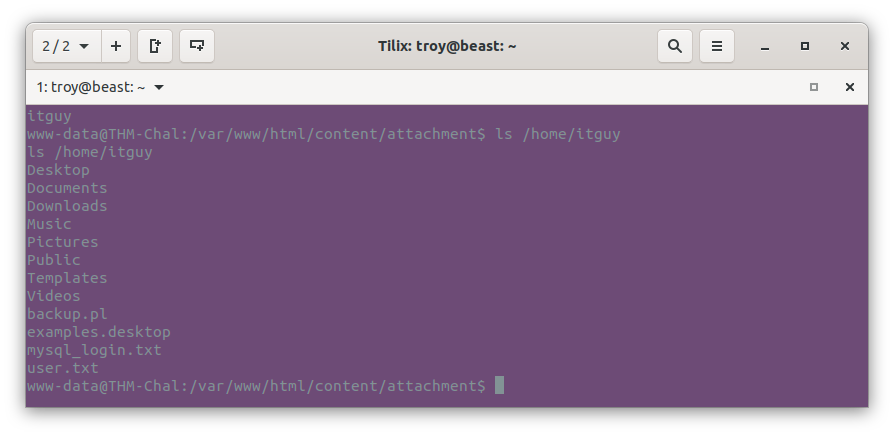
Task: Open the Tilix hamburger menu
Action: pyautogui.click(x=717, y=46)
